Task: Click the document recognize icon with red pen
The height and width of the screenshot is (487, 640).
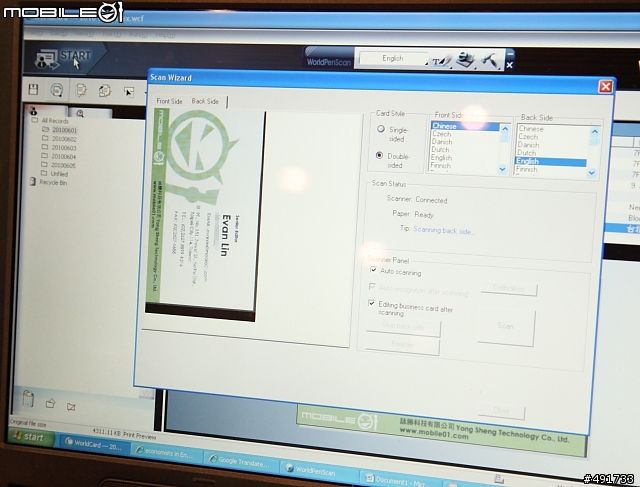Action: (81, 90)
